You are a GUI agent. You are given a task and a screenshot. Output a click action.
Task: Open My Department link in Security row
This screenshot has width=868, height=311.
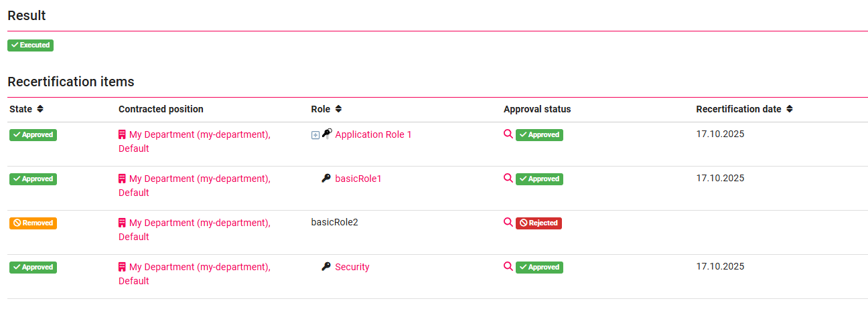200,267
